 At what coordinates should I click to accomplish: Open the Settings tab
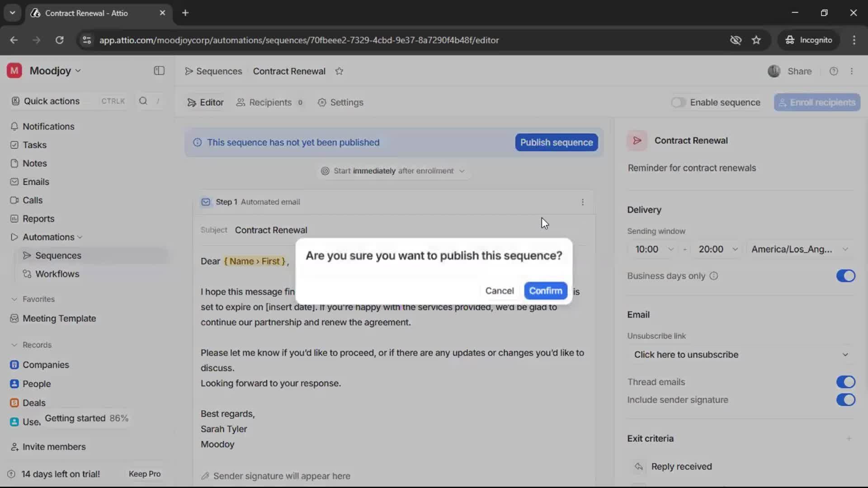340,103
